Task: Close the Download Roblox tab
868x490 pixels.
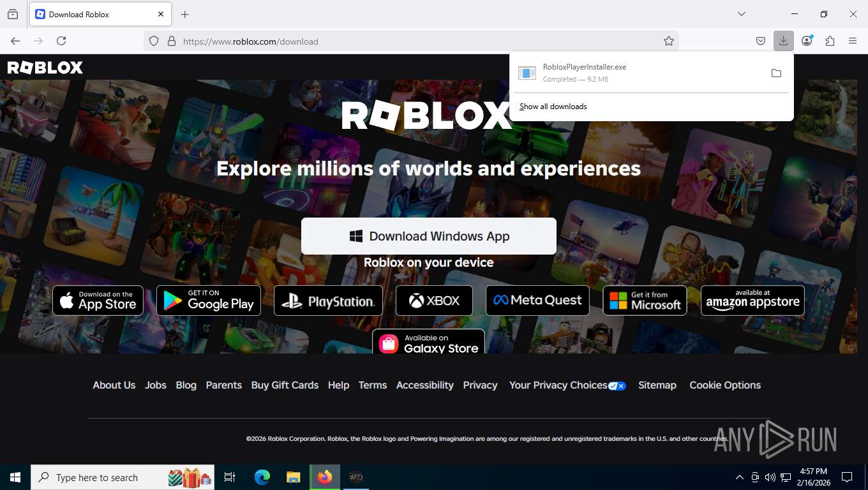Action: point(161,14)
